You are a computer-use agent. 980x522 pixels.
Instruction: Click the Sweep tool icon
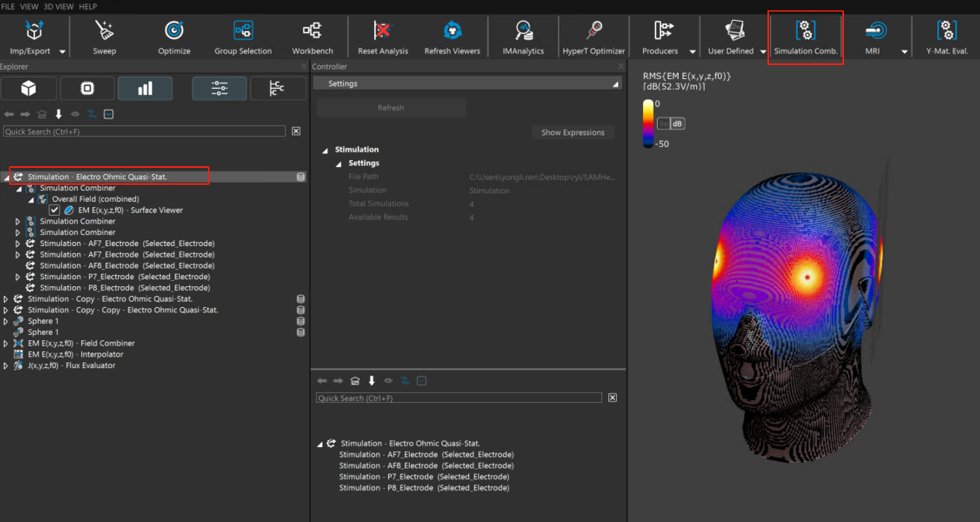click(x=104, y=31)
